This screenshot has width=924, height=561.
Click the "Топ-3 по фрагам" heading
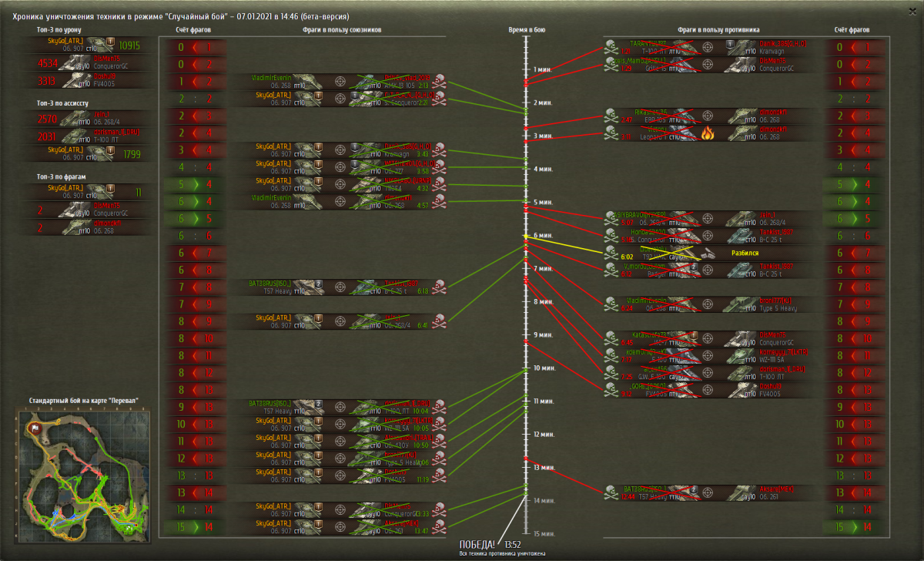[62, 176]
